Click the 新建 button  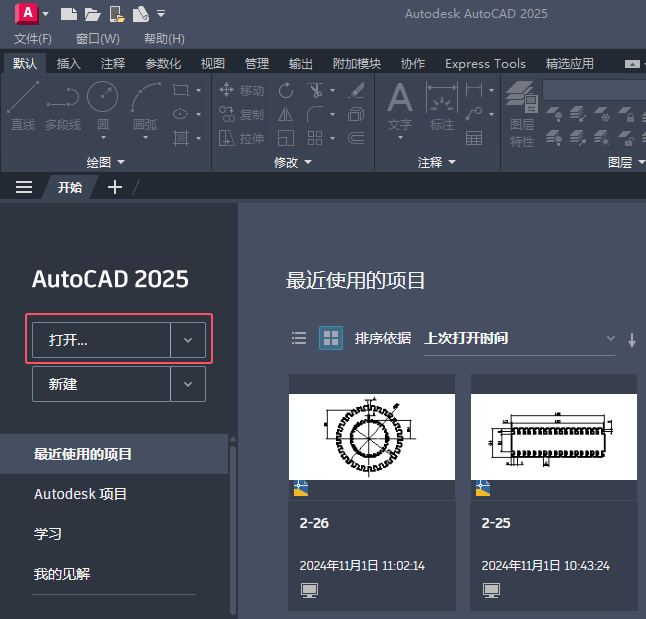pyautogui.click(x=101, y=384)
